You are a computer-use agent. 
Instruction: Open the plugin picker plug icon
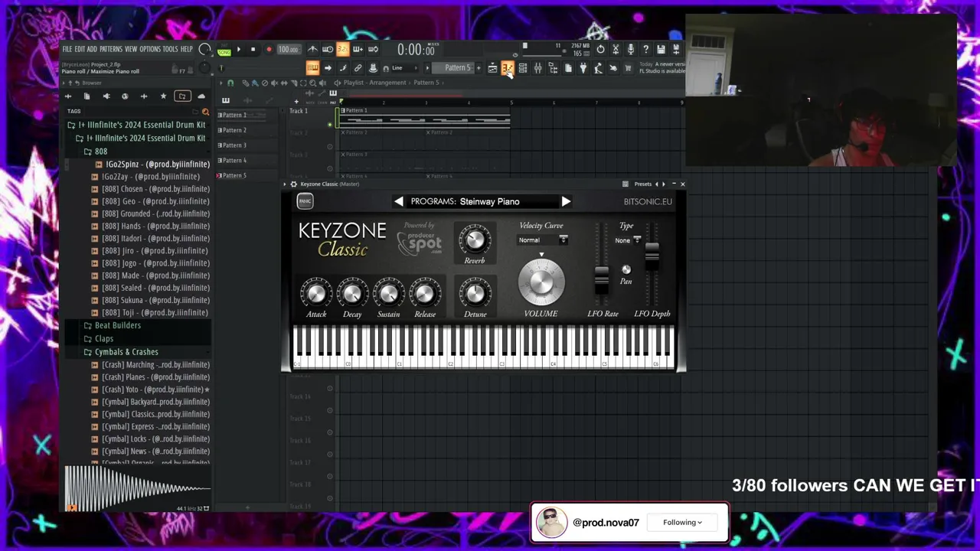coord(583,69)
